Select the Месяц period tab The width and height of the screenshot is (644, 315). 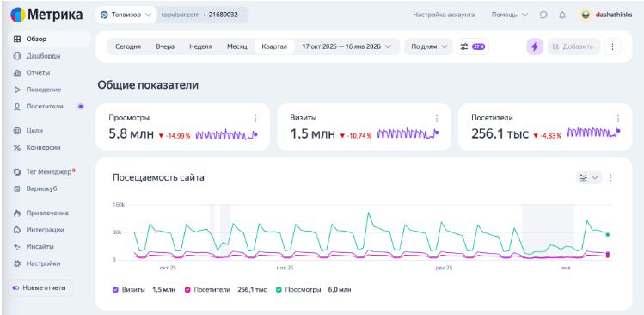click(x=237, y=46)
